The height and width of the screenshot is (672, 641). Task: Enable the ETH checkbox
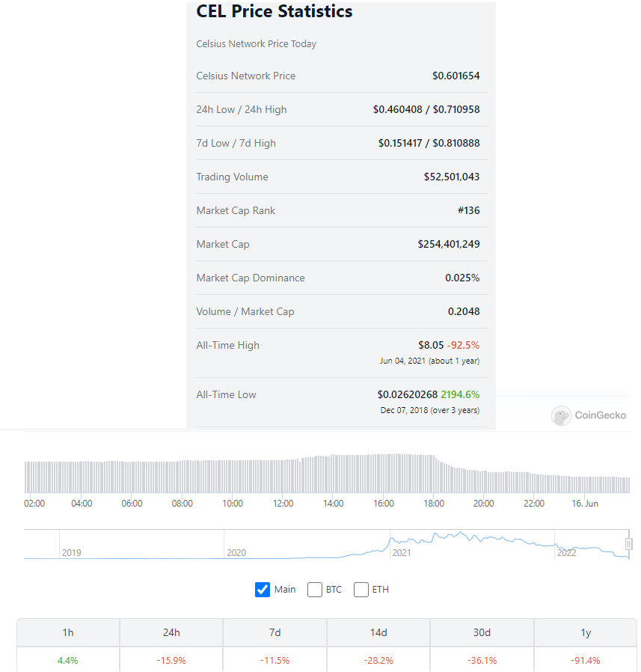point(361,590)
